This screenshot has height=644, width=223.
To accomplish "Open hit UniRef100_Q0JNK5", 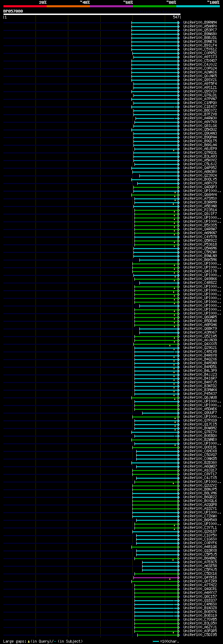I will click(x=200, y=76).
